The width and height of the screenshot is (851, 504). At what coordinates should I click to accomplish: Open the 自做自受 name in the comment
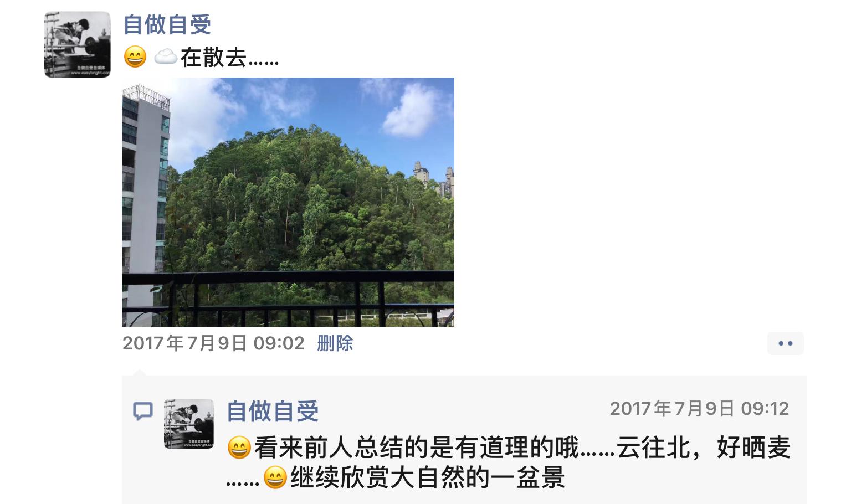click(273, 411)
